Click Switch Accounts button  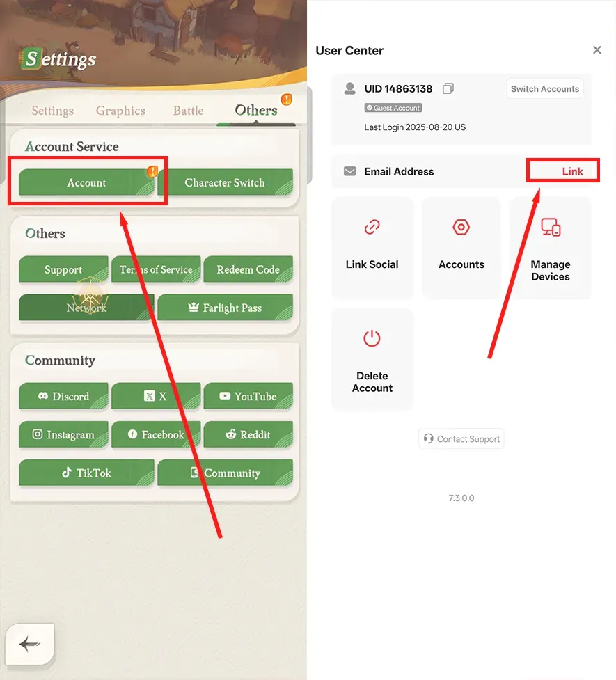pos(545,89)
